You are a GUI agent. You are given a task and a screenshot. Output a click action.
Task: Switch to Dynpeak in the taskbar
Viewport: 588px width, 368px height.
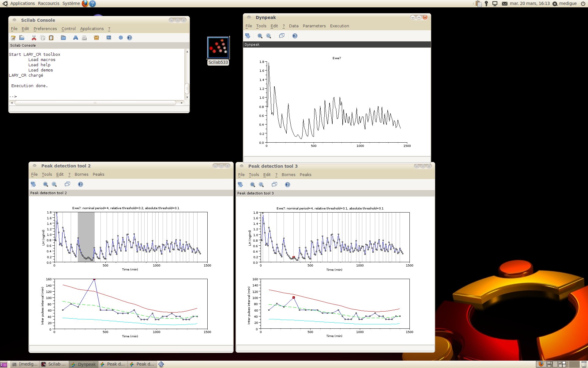83,364
